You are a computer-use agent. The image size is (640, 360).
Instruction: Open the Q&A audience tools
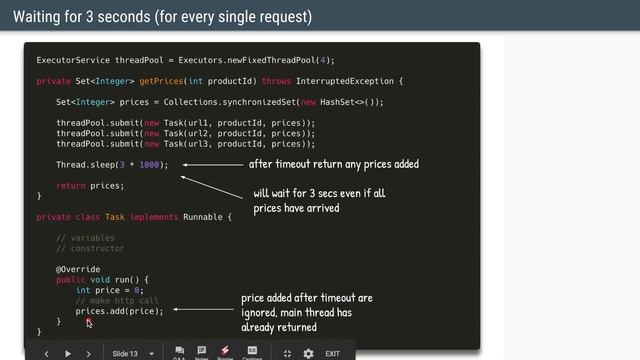click(179, 352)
